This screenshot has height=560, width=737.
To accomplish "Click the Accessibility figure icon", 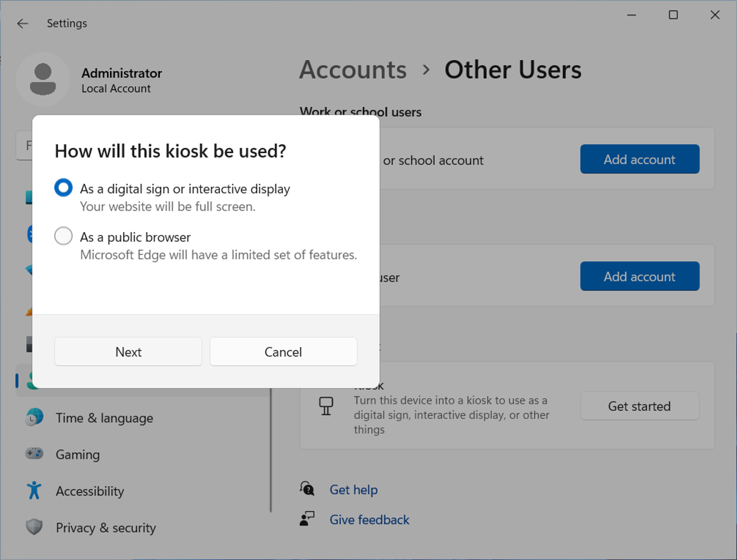I will coord(34,490).
